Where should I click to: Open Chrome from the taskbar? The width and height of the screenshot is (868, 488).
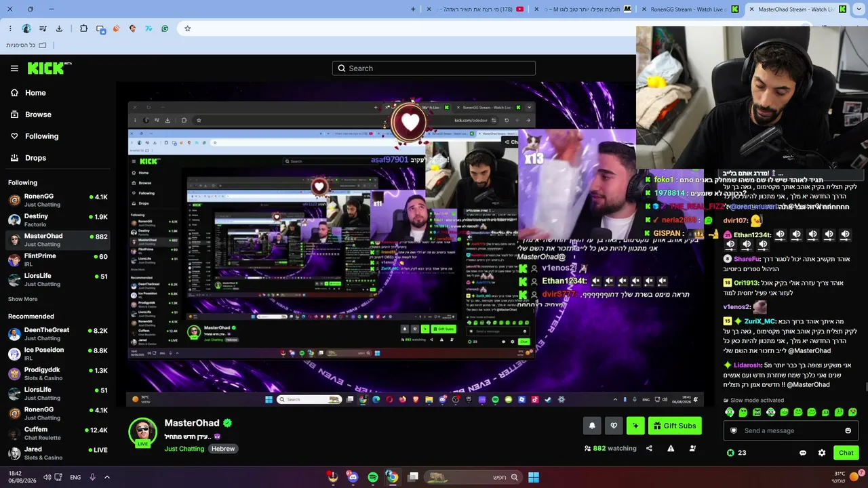[x=392, y=477]
